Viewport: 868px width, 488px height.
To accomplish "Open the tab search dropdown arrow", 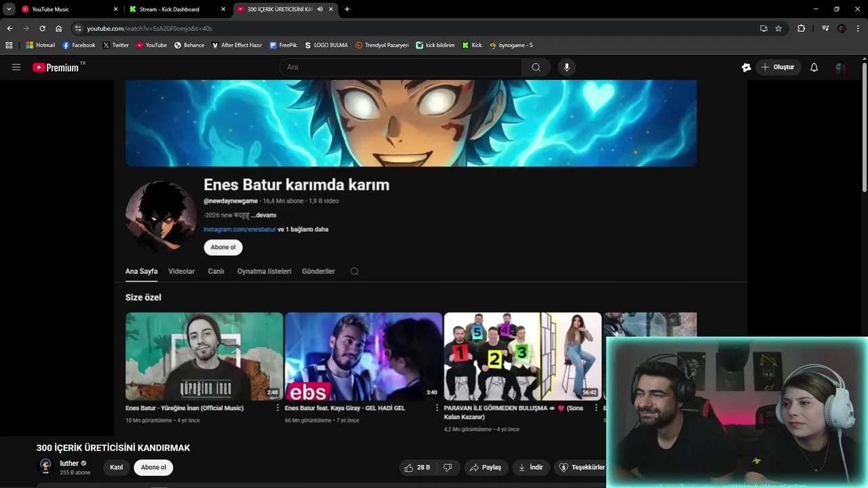I will [x=9, y=9].
